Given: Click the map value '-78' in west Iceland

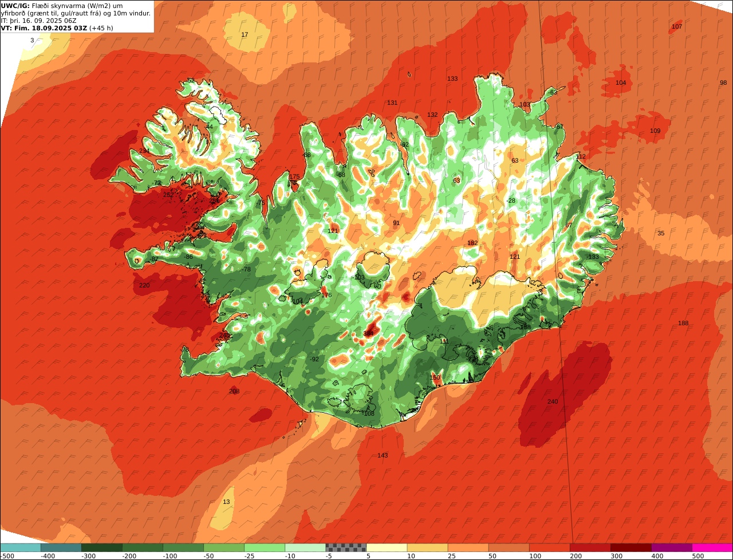Looking at the screenshot, I should pos(246,269).
